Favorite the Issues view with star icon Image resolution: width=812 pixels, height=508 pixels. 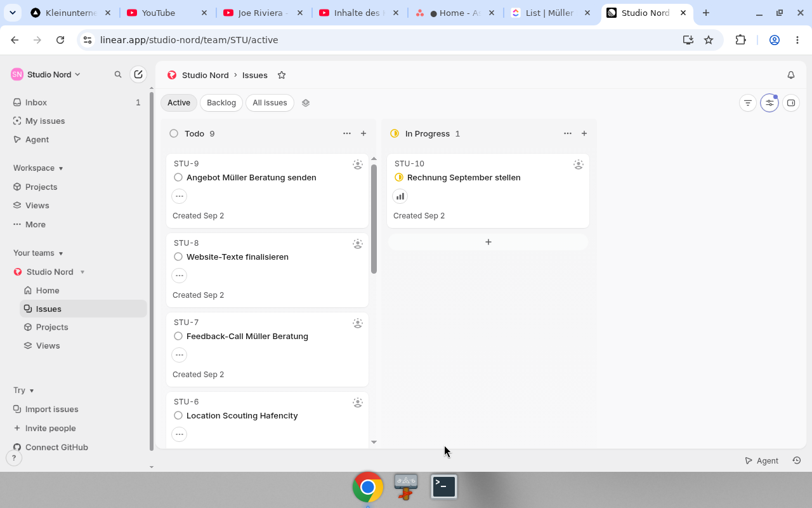[282, 75]
